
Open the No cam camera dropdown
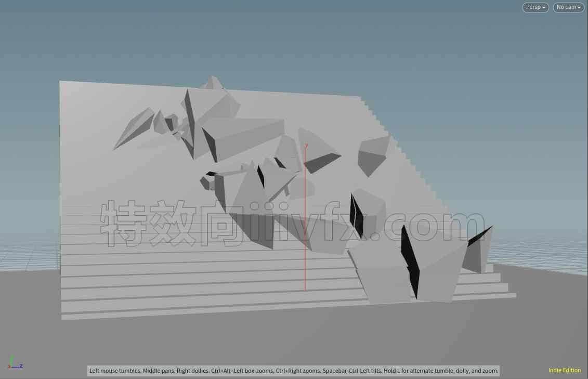(x=568, y=7)
